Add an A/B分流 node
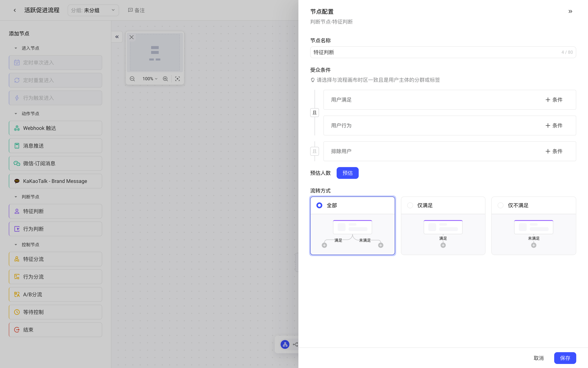 point(55,295)
